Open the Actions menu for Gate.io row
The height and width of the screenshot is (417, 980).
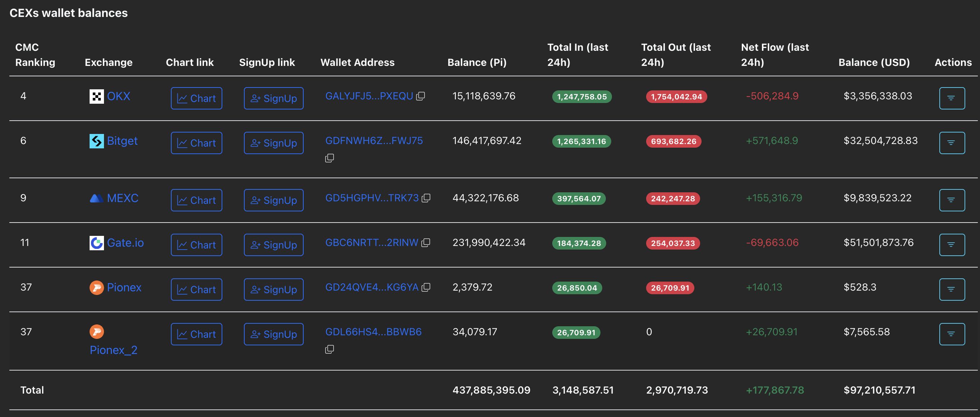coord(952,245)
